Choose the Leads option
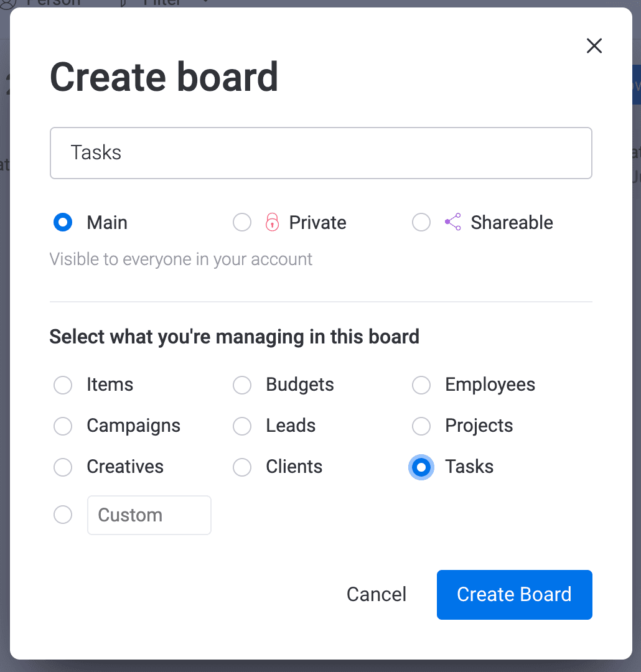 point(242,426)
